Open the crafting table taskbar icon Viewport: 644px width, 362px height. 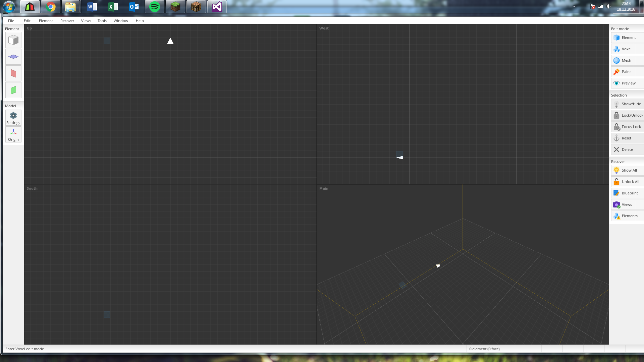196,7
